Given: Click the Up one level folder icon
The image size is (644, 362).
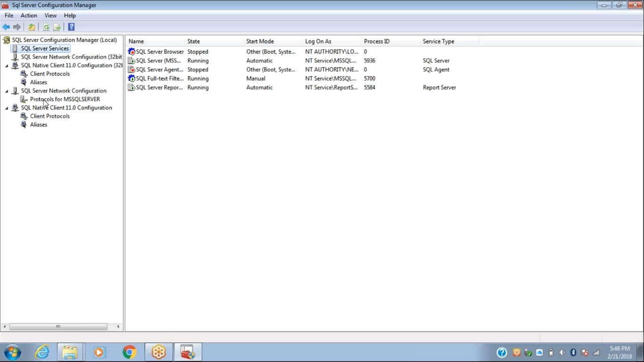Looking at the screenshot, I should (x=32, y=27).
